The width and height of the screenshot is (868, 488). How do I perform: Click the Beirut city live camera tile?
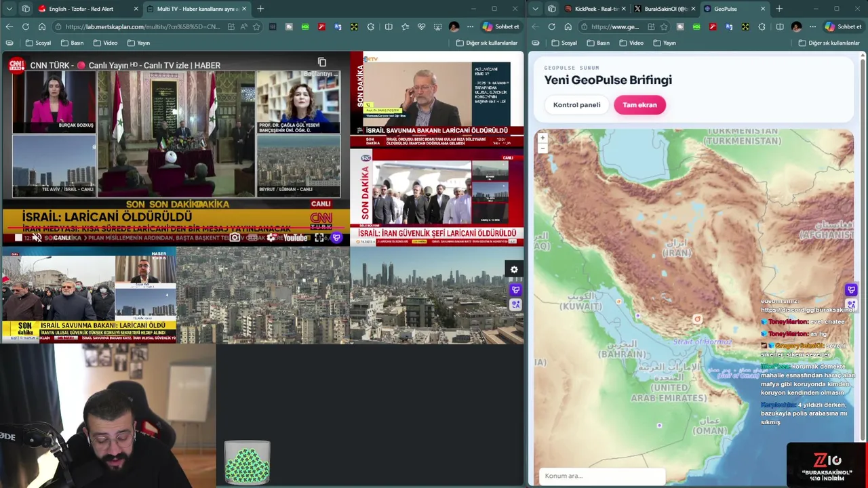263,296
